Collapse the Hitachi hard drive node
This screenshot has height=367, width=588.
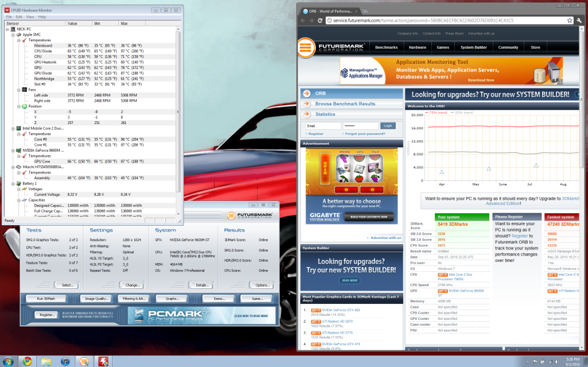click(x=13, y=167)
